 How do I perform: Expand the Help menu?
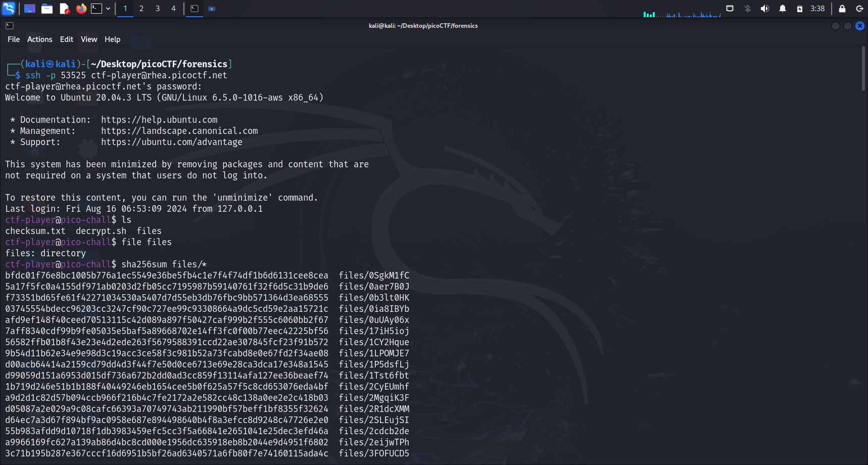[112, 39]
